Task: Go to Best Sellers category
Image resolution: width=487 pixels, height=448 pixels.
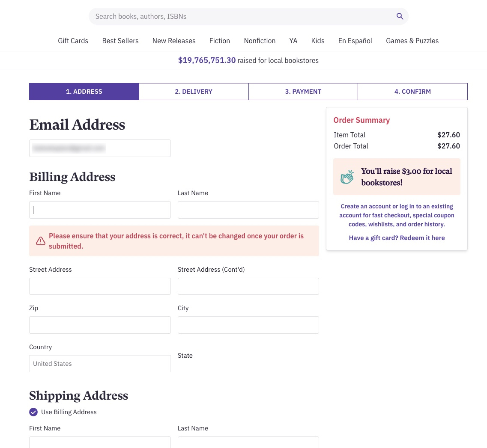Action: 120,41
